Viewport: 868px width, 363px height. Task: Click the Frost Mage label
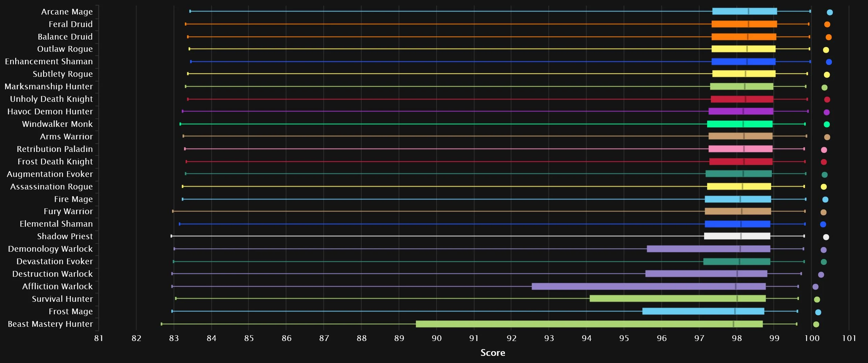click(70, 312)
